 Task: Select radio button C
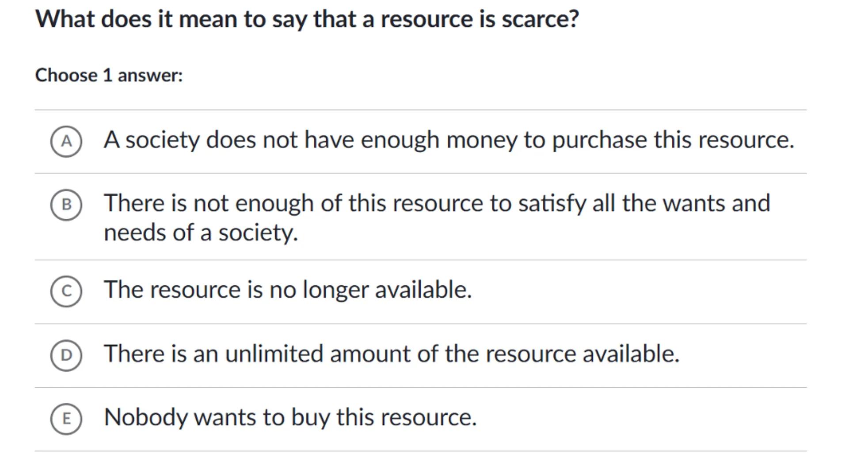coord(66,291)
